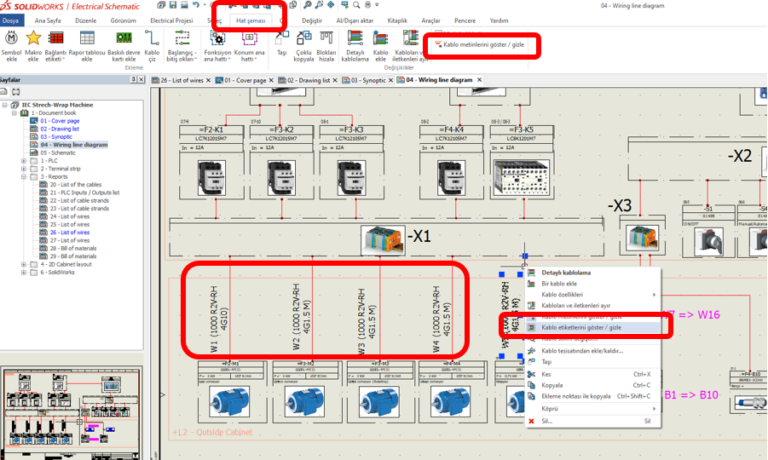Click the Sembol ekle ribbon icon

(11, 44)
